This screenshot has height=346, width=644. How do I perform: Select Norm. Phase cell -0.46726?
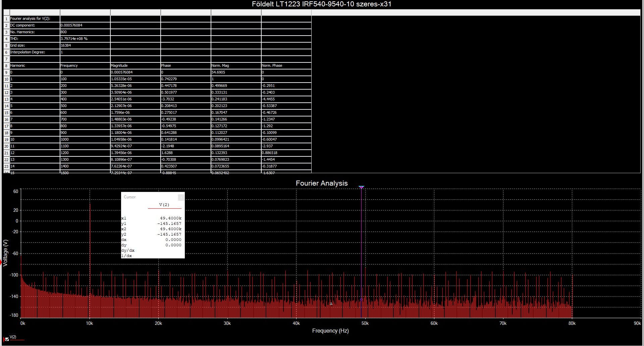286,112
